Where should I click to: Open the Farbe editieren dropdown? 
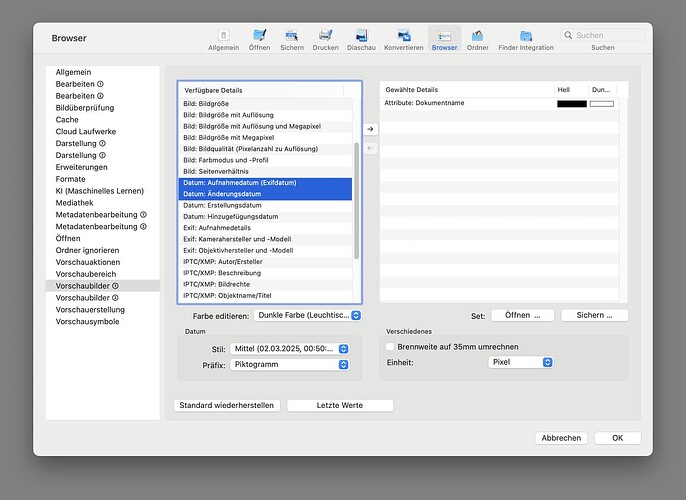coord(308,315)
